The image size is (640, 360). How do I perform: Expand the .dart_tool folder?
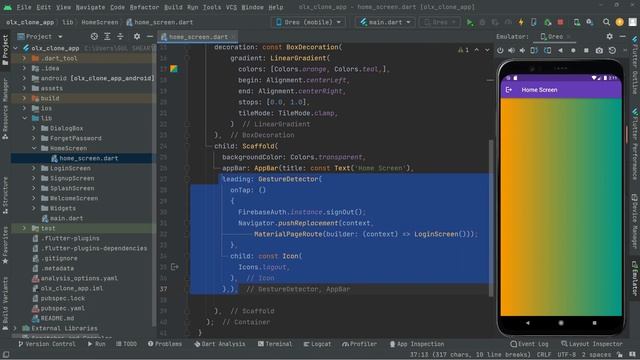pos(24,58)
